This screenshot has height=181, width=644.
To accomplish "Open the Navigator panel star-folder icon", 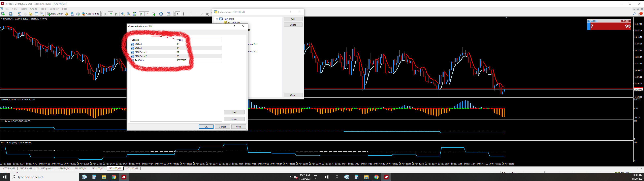I will [x=31, y=14].
